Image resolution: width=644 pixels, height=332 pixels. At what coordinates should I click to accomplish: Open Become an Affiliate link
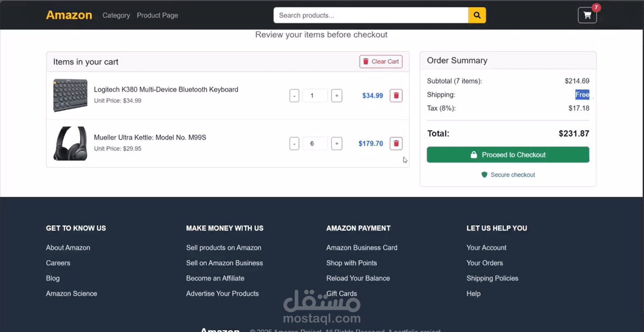coord(215,278)
